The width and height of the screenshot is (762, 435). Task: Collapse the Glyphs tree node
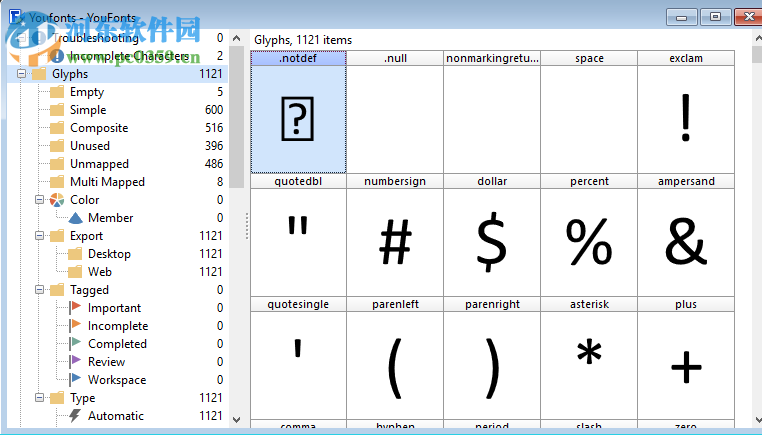(x=21, y=74)
